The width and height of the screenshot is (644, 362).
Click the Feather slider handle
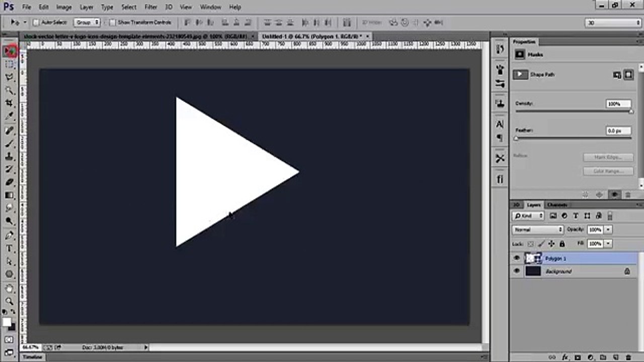(516, 138)
